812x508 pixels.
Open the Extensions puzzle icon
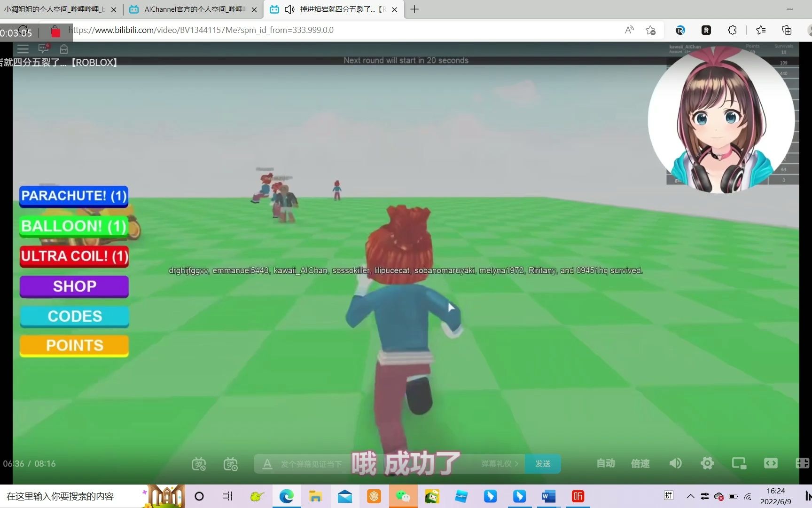[x=732, y=30]
